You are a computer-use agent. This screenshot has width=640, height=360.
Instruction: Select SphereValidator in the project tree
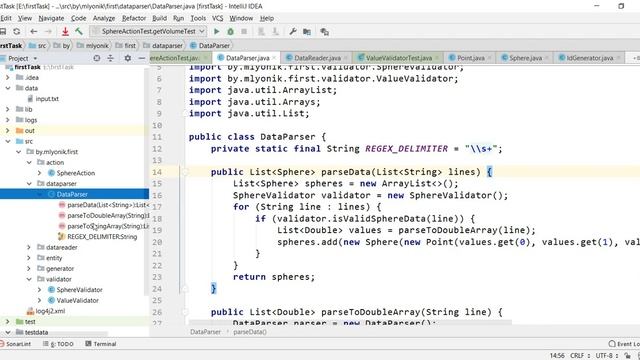[79, 290]
